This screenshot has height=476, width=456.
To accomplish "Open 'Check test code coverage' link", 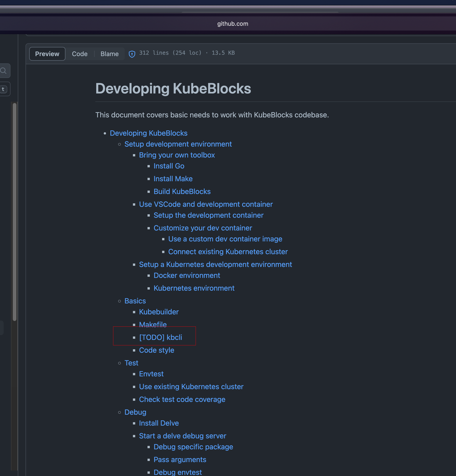I will coord(182,399).
